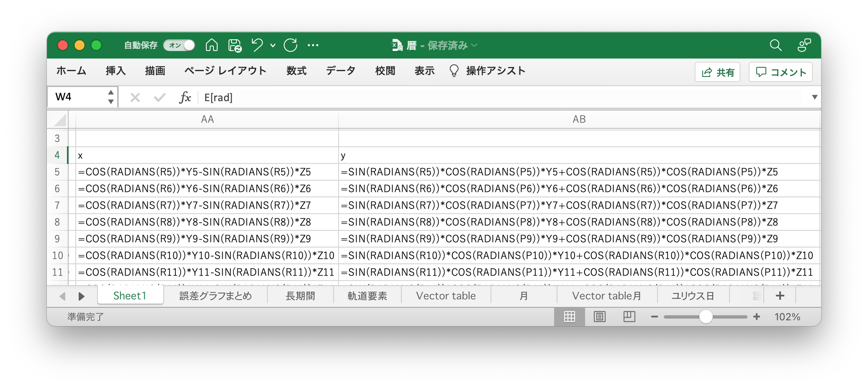Select row header 8

(x=57, y=222)
